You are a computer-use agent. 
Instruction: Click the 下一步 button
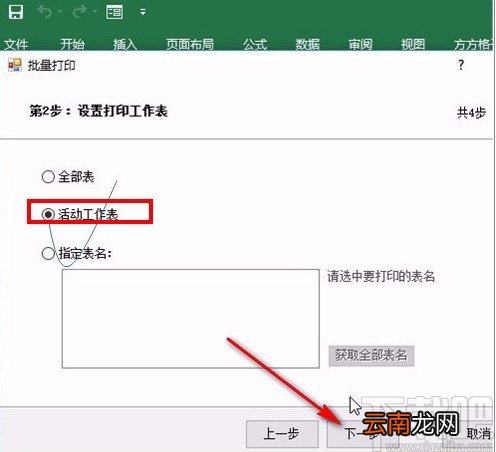tap(362, 434)
